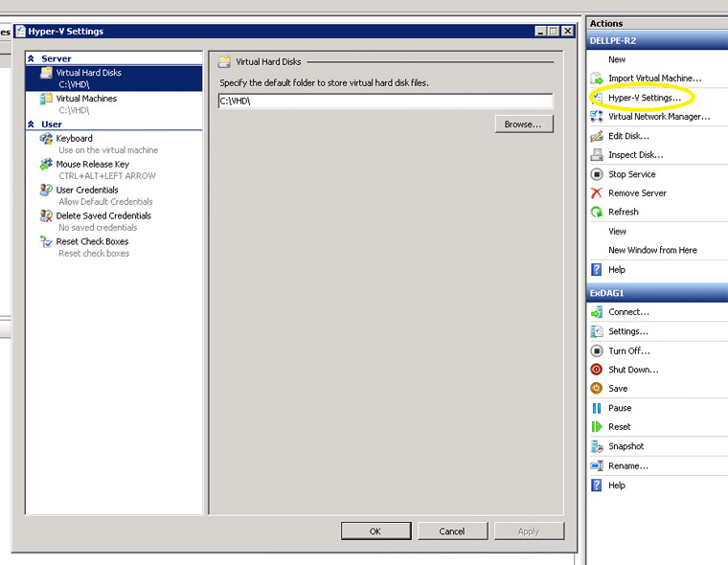Image resolution: width=728 pixels, height=565 pixels.
Task: Collapse the User section chevron
Action: click(x=31, y=124)
